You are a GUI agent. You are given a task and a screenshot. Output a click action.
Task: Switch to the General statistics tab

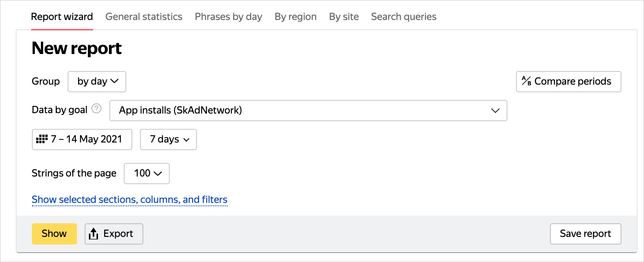144,17
